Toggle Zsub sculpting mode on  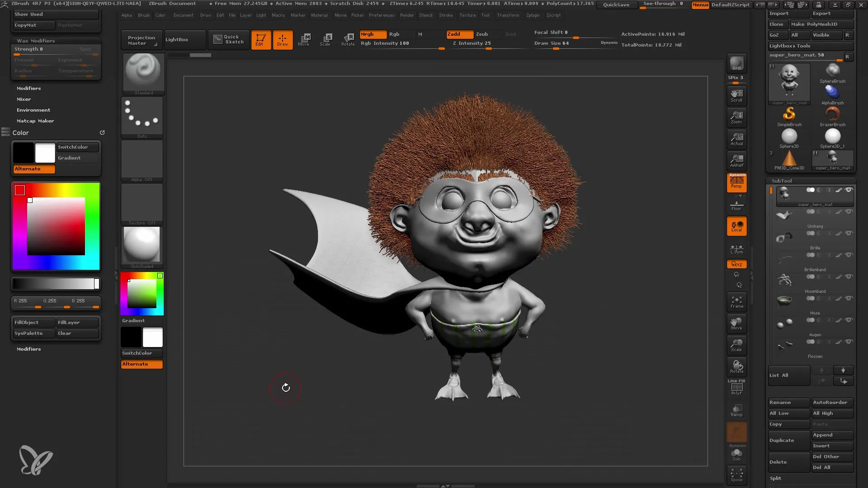point(481,33)
